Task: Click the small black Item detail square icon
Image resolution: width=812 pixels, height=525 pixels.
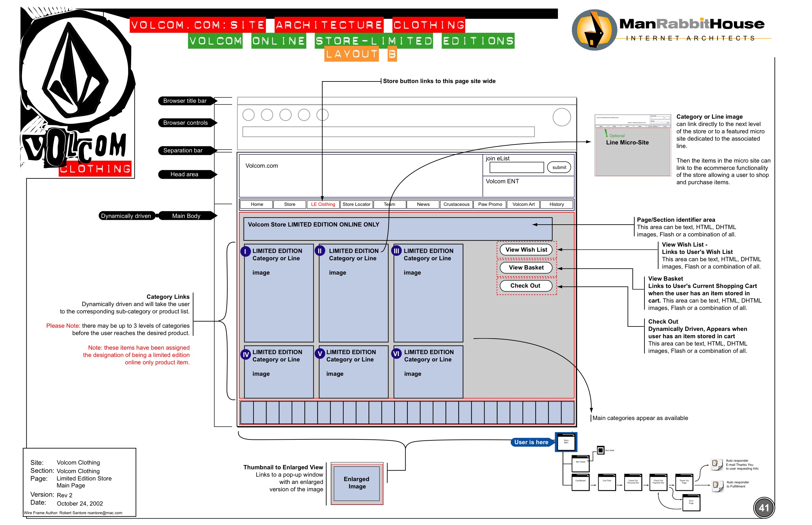Action: click(601, 450)
